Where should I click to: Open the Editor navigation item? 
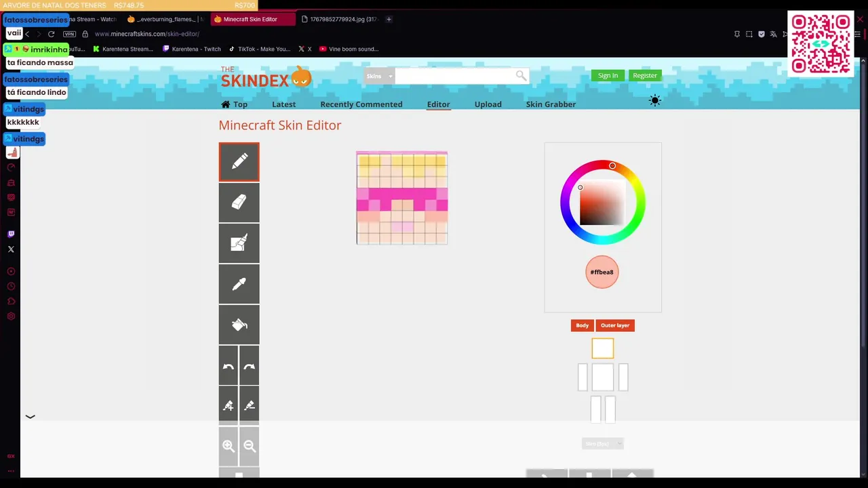(x=438, y=104)
